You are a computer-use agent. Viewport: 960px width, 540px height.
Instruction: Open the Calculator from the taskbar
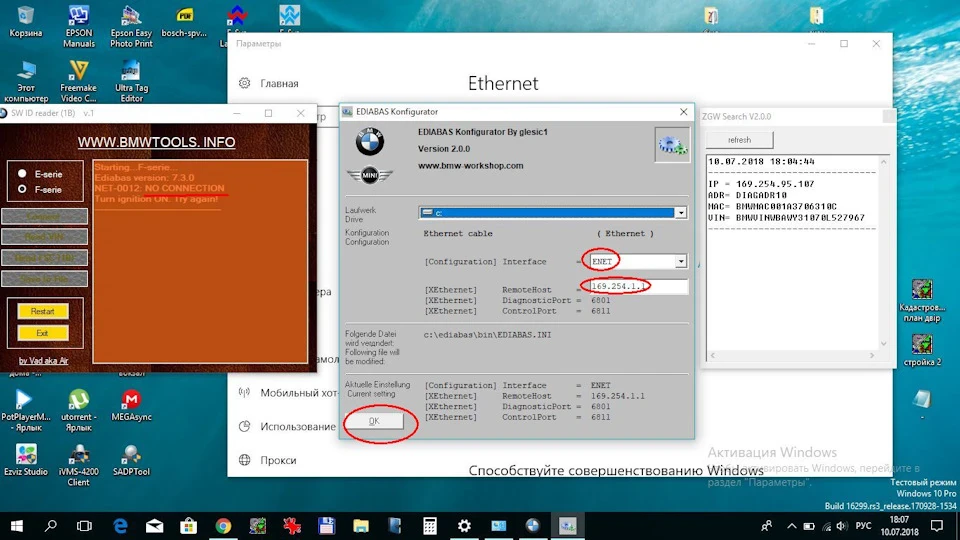pos(430,526)
